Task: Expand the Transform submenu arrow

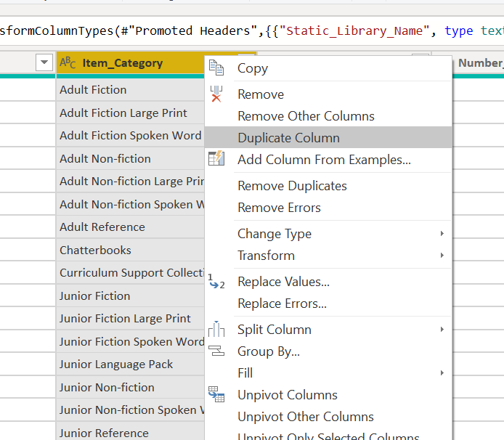Action: [x=442, y=255]
